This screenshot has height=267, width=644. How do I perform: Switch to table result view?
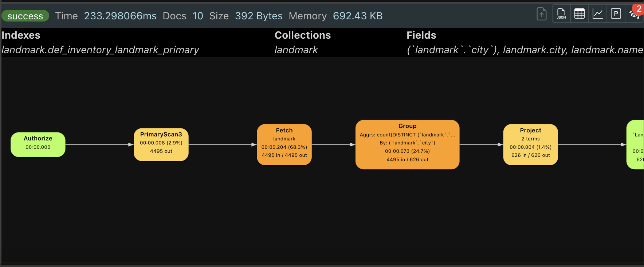[x=579, y=14]
